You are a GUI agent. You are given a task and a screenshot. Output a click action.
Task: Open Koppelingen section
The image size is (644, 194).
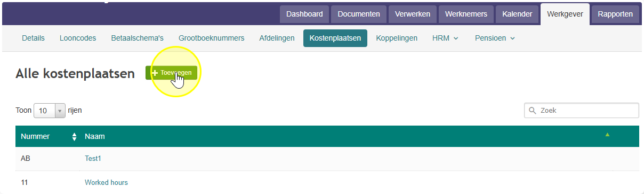click(x=397, y=38)
